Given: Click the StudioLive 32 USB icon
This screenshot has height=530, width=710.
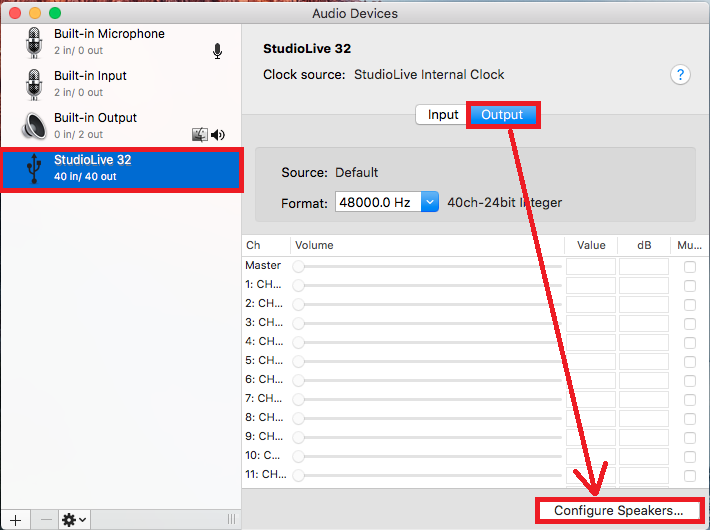Looking at the screenshot, I should (34, 168).
